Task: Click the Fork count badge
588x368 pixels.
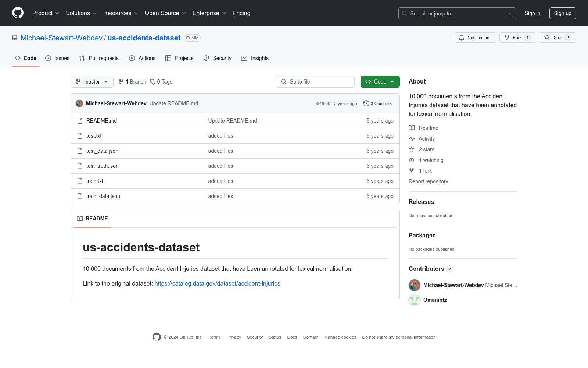Action: [527, 38]
